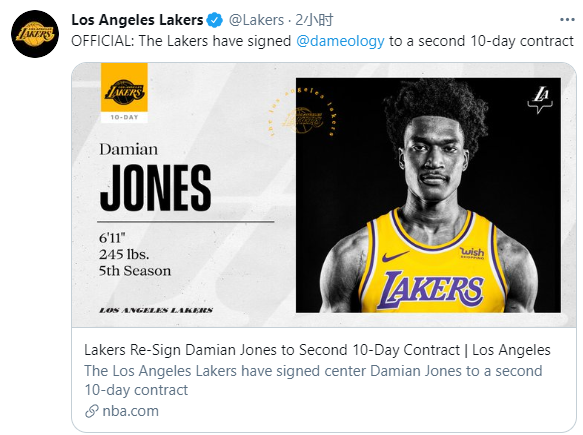583x435 pixels.
Task: Open the Lakers profile avatar
Action: (x=35, y=34)
